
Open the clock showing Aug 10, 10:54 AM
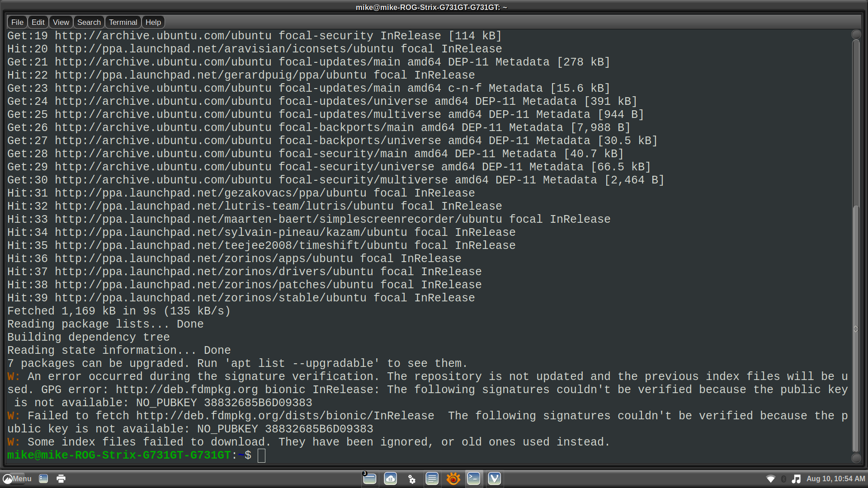(835, 479)
